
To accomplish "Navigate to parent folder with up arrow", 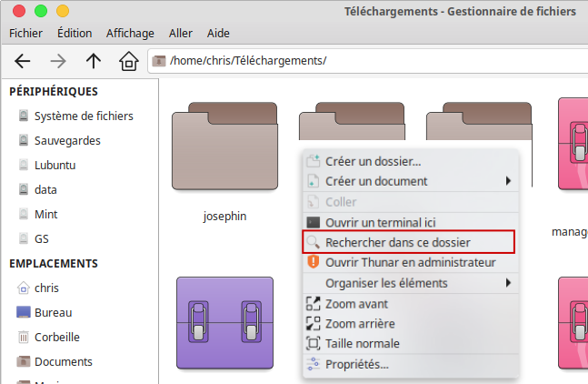I will pos(94,61).
